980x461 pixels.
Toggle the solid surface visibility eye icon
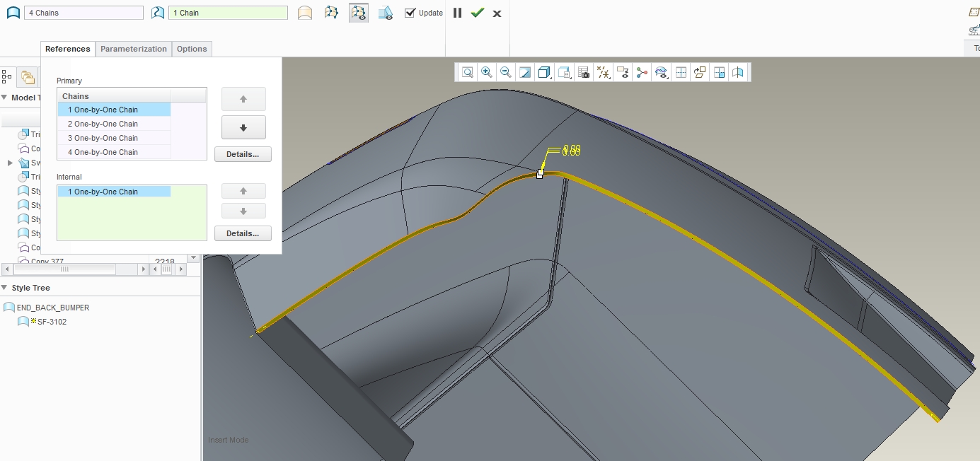tap(386, 13)
